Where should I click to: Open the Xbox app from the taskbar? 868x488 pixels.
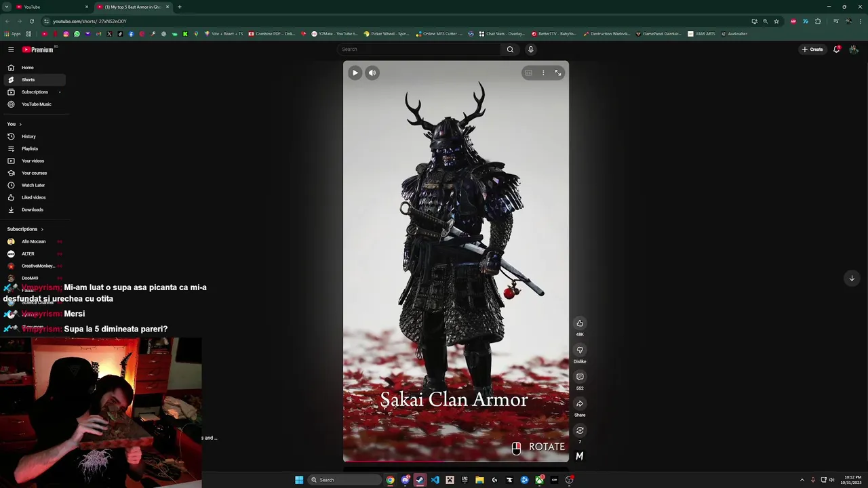(539, 480)
